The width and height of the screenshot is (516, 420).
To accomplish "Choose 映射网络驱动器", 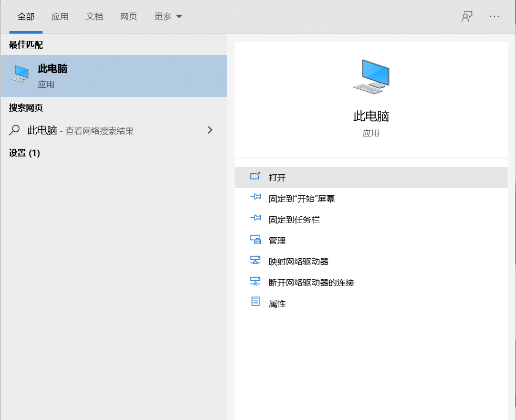I will tap(371, 261).
